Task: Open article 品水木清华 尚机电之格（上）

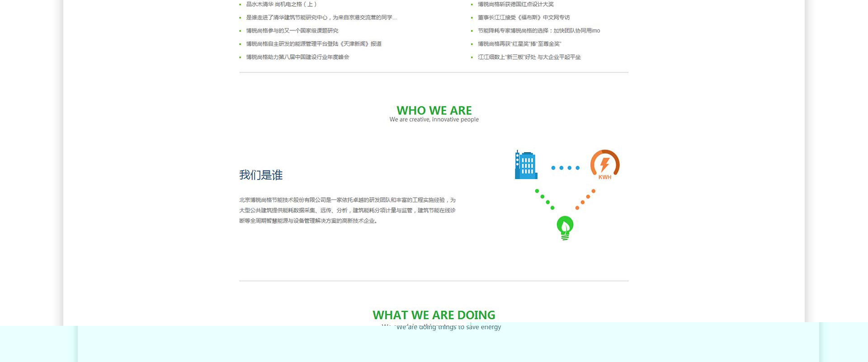Action: click(281, 5)
